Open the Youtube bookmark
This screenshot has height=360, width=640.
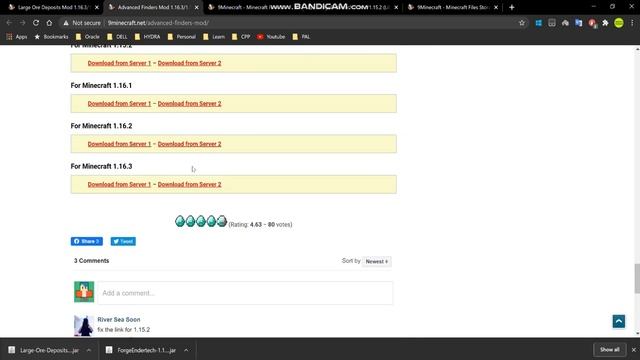click(x=271, y=37)
